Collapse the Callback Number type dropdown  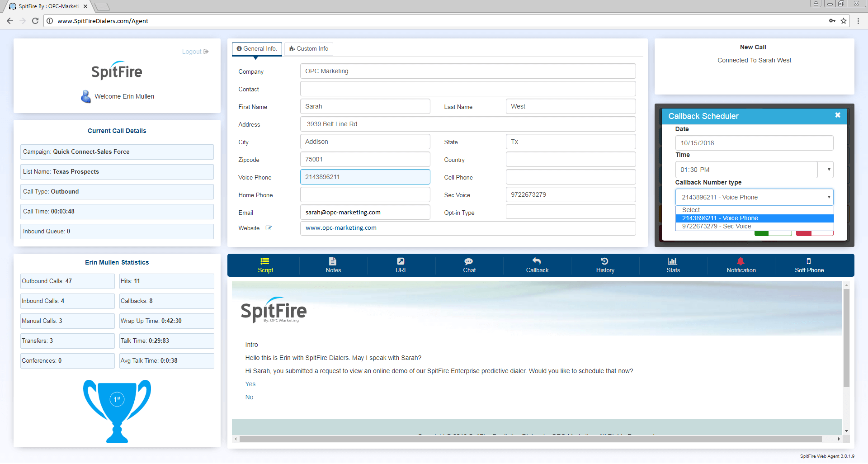tap(829, 197)
